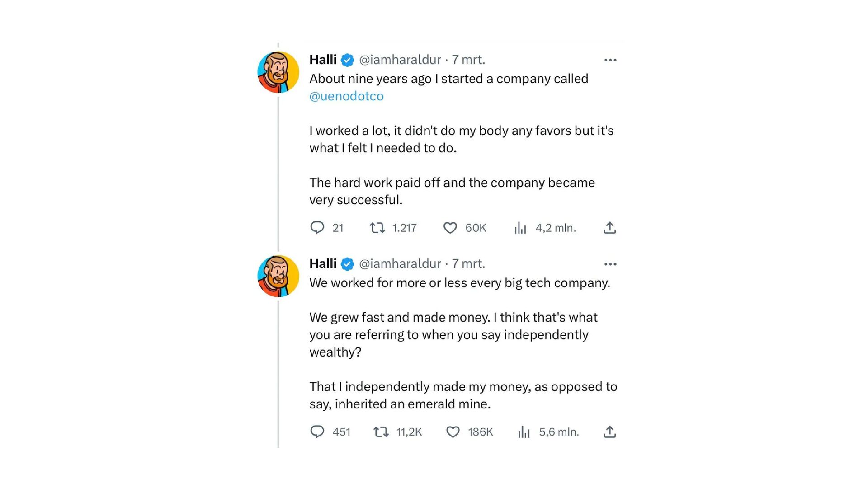Click retweet icon on first tweet
The width and height of the screenshot is (868, 488).
377,227
